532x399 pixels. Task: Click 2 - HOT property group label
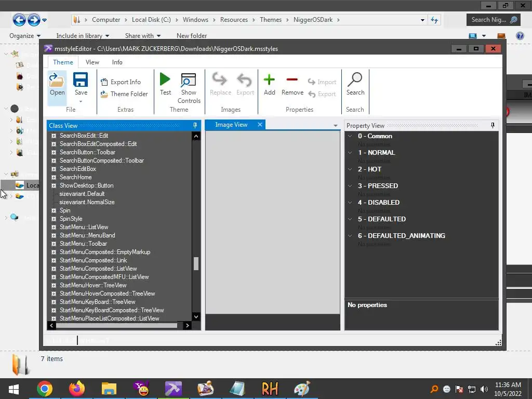pos(369,169)
